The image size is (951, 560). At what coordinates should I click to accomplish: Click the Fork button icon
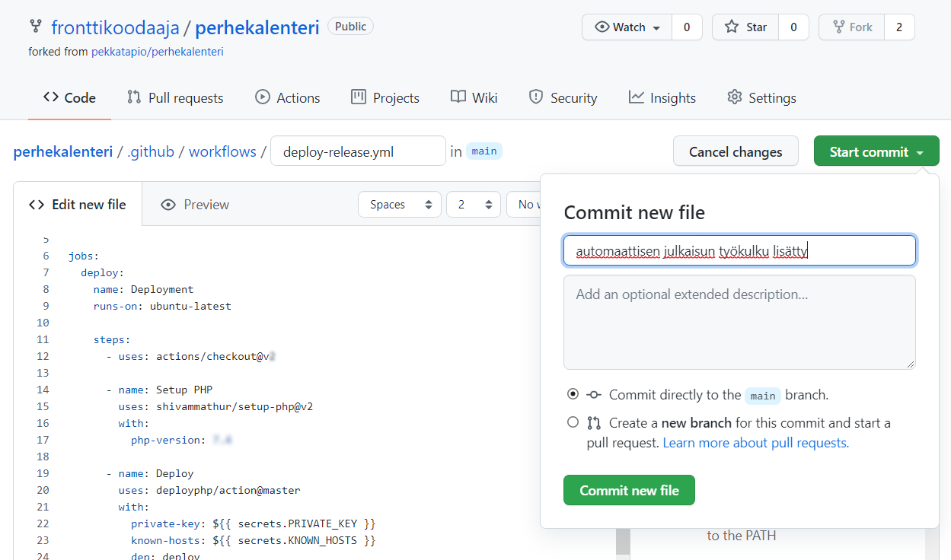(838, 27)
